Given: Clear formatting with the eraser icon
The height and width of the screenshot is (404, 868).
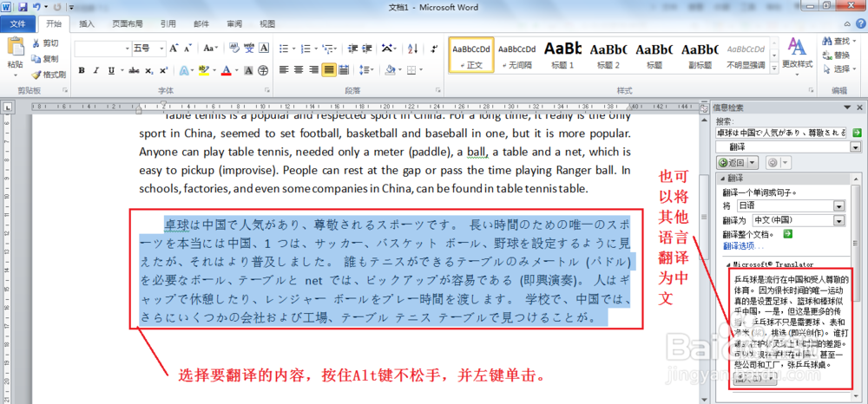Looking at the screenshot, I should [234, 49].
